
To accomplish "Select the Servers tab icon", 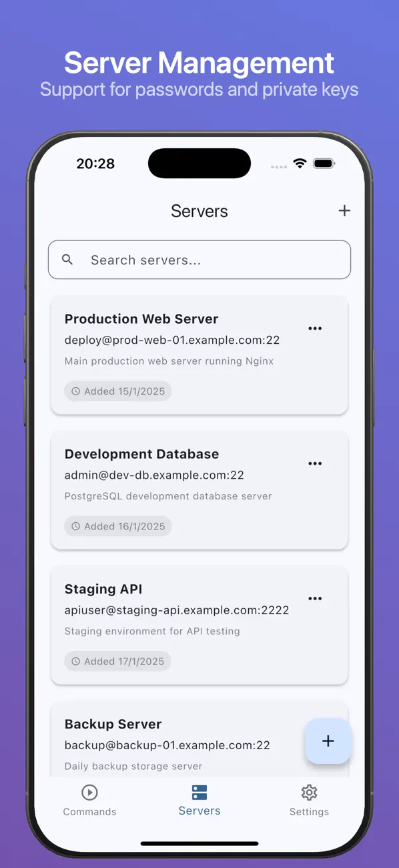I will (199, 792).
